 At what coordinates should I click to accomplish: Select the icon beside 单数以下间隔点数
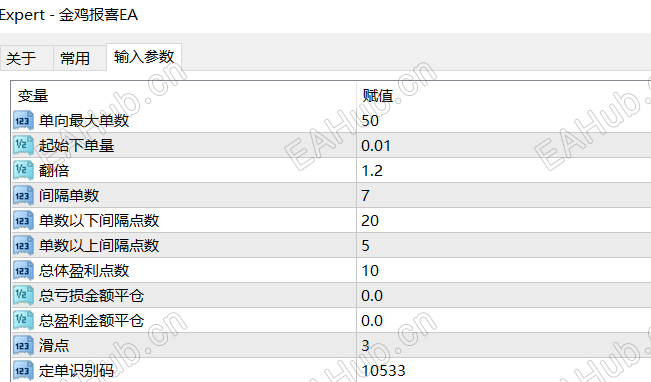(23, 220)
